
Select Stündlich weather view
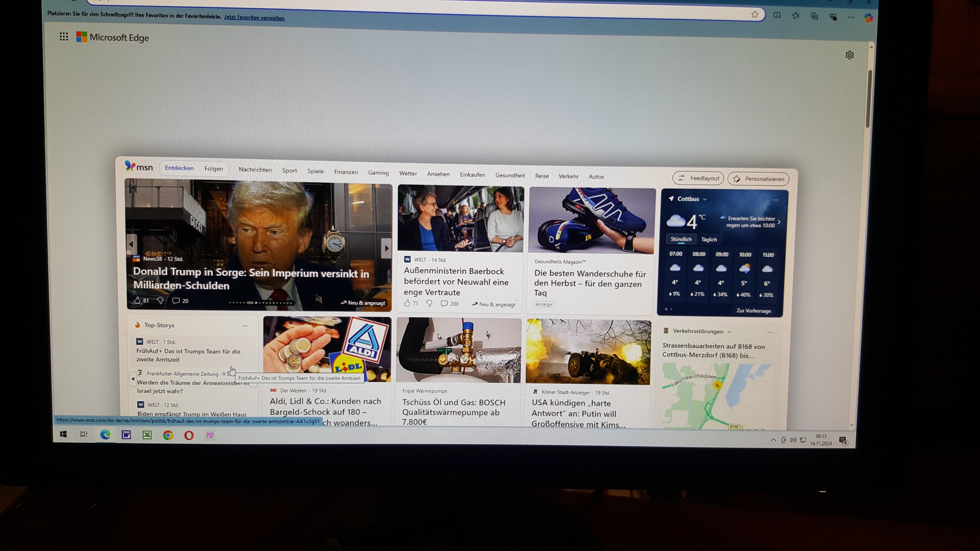681,239
